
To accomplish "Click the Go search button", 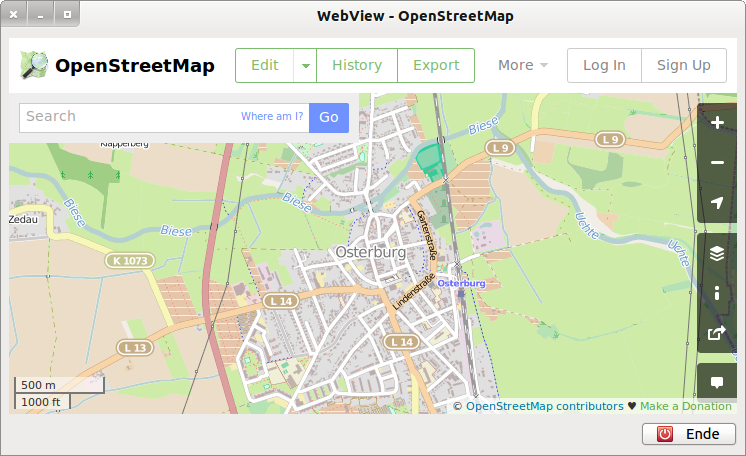I will (x=329, y=117).
